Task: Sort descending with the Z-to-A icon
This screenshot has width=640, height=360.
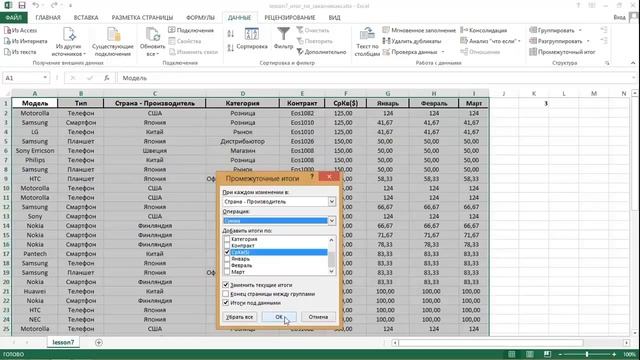Action: pos(231,48)
